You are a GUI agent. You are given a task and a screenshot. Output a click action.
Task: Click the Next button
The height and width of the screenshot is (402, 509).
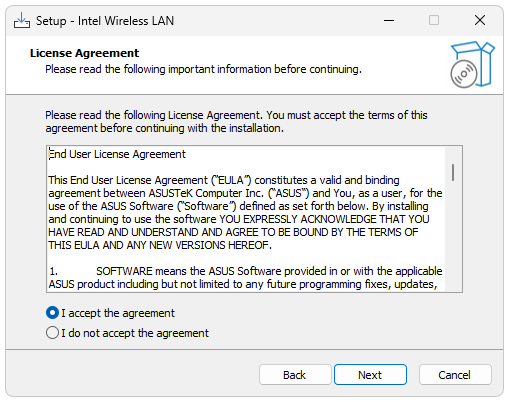370,375
